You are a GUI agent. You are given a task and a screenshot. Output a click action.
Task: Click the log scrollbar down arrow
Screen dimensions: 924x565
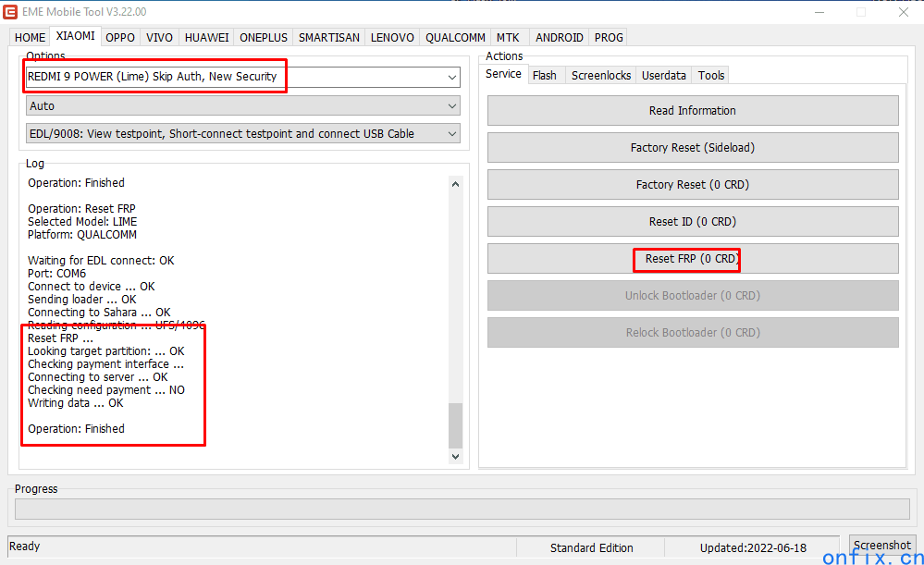click(455, 456)
